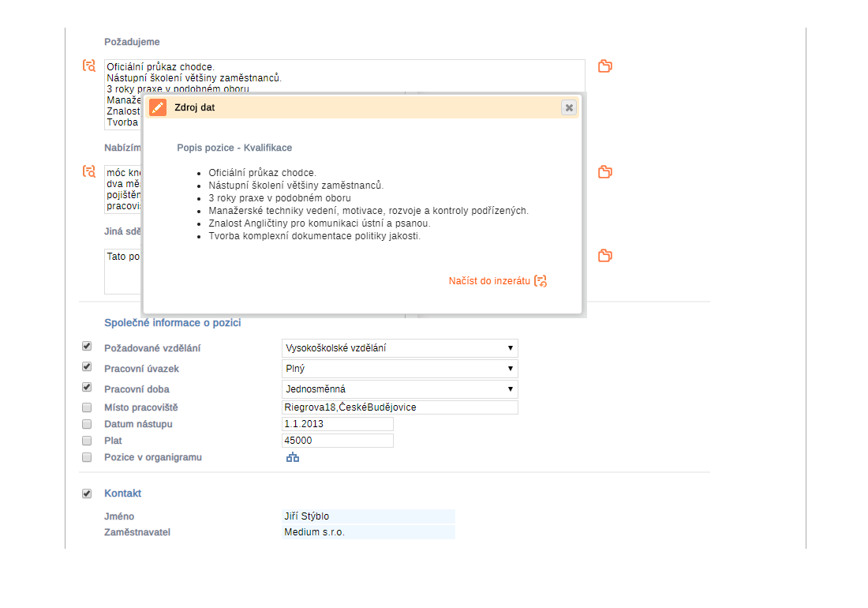Click the Místo pracoviště address field
The image size is (868, 608).
pyautogui.click(x=399, y=407)
